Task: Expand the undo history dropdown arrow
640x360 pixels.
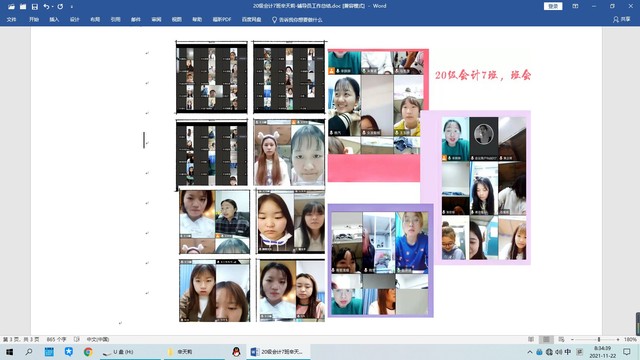Action: (x=52, y=7)
